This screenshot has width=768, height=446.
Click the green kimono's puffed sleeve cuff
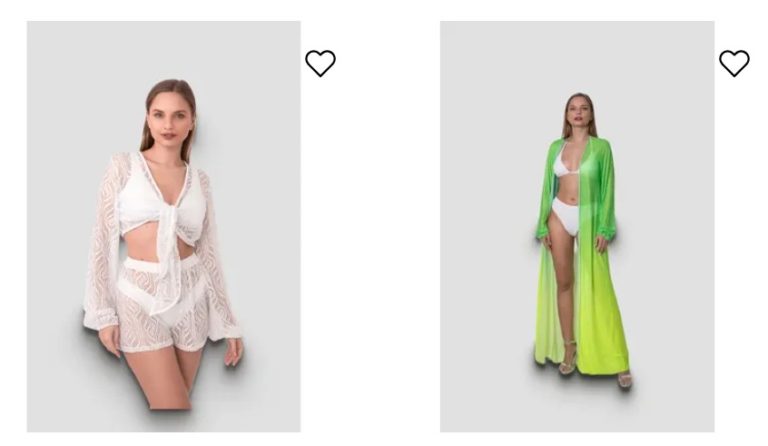[x=608, y=231]
